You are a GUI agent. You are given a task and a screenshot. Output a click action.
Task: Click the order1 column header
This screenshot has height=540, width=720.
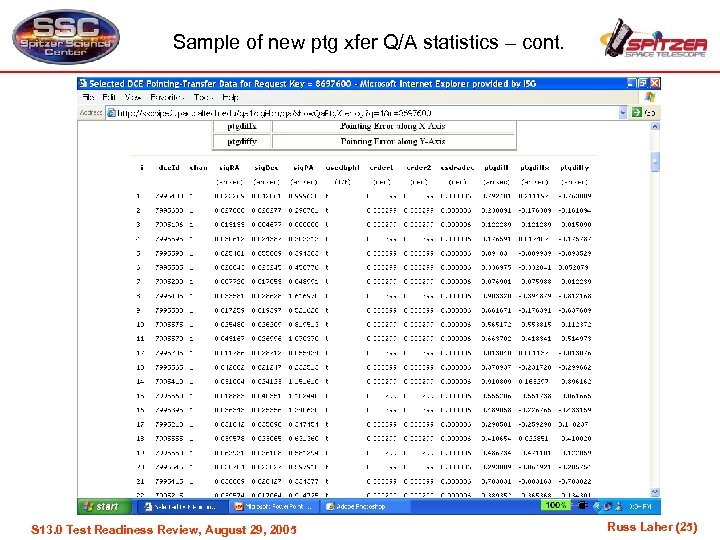(x=381, y=168)
